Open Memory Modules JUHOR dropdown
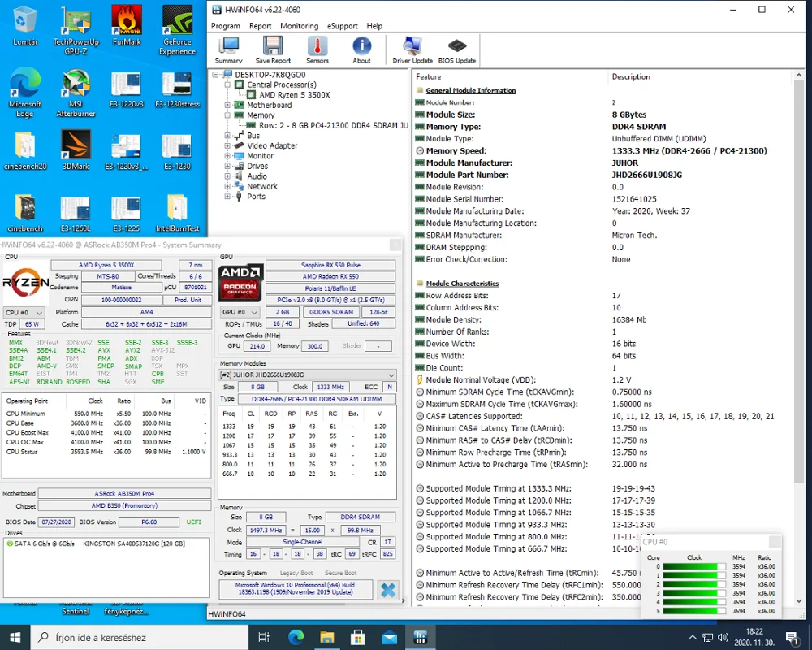The width and height of the screenshot is (812, 650). tap(308, 375)
